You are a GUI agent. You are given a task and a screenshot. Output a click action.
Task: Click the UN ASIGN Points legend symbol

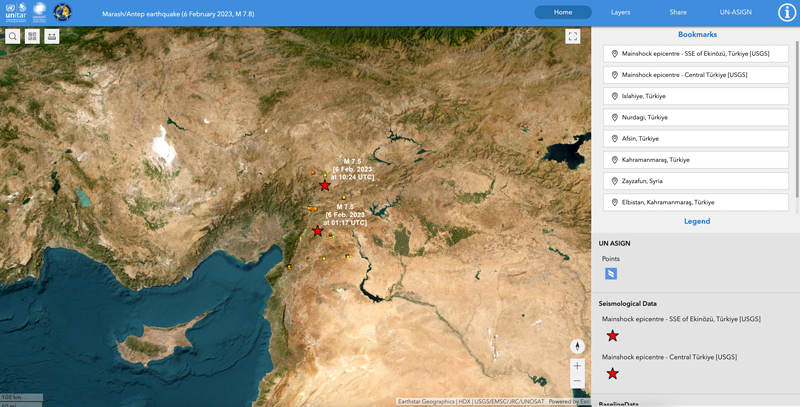click(611, 273)
